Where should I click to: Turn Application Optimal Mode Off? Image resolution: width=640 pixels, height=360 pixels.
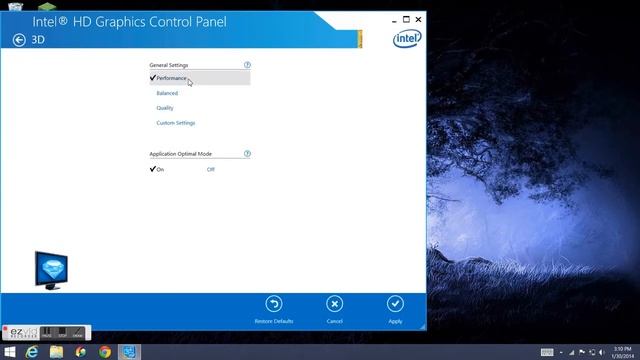click(211, 169)
